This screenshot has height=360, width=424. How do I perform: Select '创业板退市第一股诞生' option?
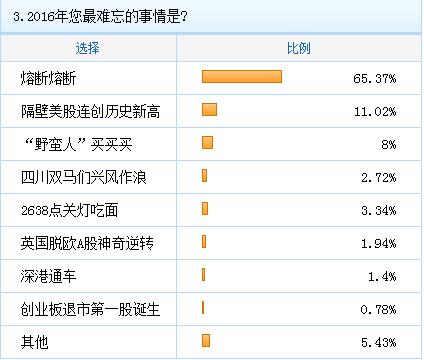(x=91, y=309)
